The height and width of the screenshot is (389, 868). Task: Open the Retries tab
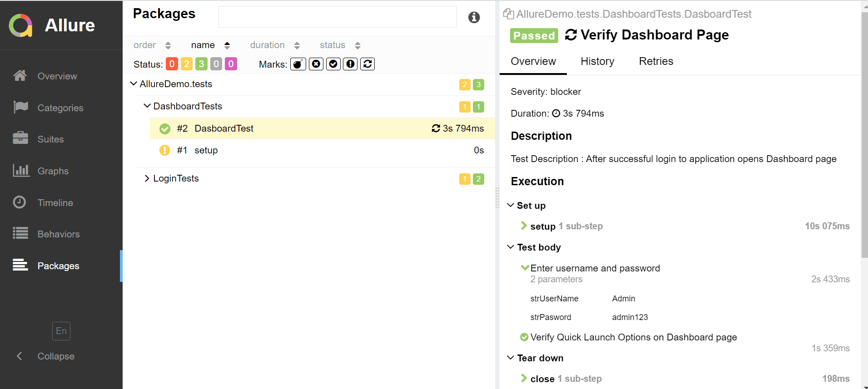(656, 61)
